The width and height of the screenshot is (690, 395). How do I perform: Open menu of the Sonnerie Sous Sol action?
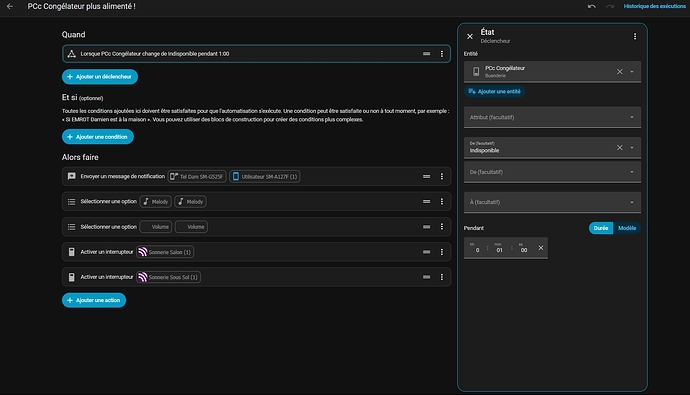(x=442, y=277)
